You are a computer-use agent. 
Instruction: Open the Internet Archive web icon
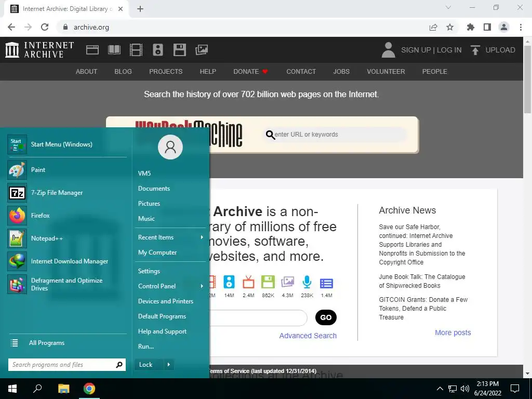[x=92, y=50]
